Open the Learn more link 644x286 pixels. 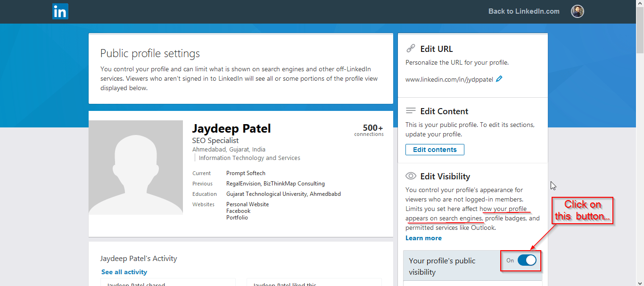click(423, 238)
